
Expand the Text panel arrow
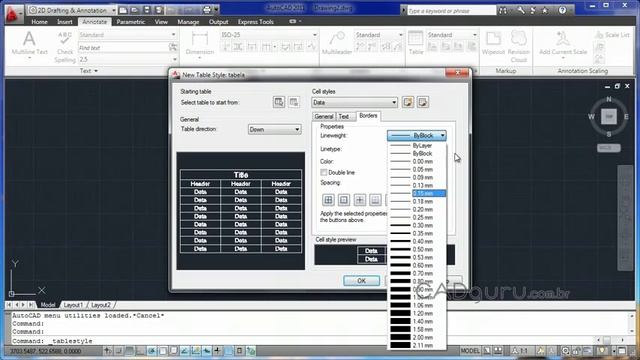[96, 71]
